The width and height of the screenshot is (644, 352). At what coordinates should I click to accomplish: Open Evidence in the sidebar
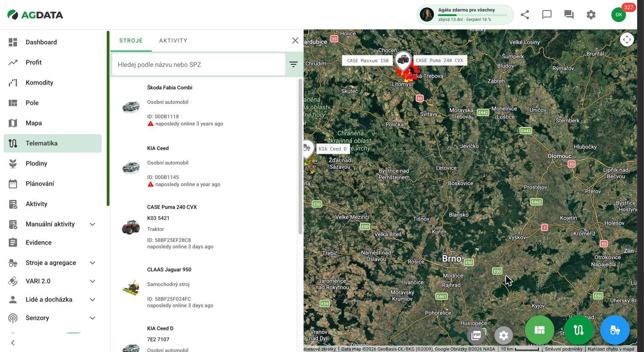52,243
